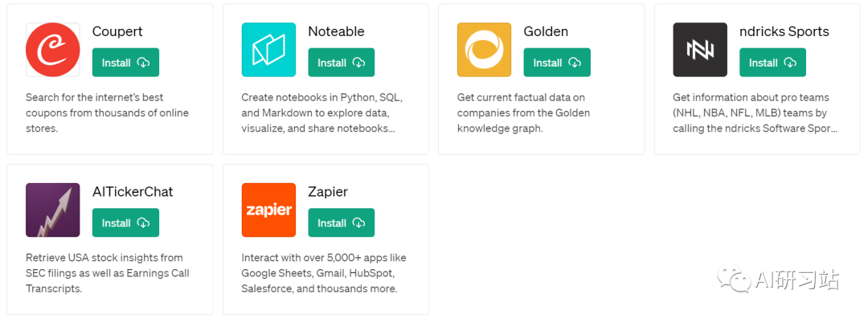Click the Coupert plugin title
Screen dimensions: 868x318
[117, 32]
